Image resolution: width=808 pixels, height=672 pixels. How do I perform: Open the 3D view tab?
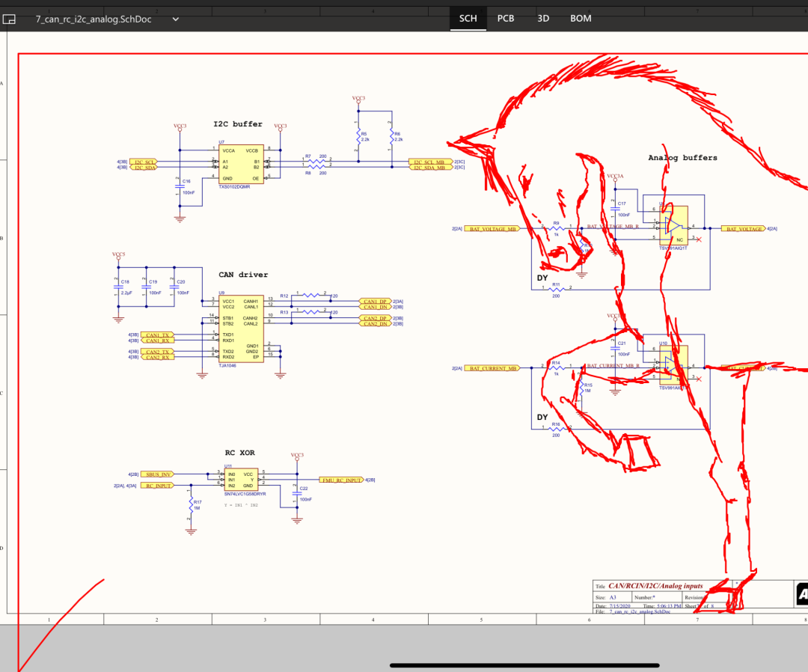point(543,19)
